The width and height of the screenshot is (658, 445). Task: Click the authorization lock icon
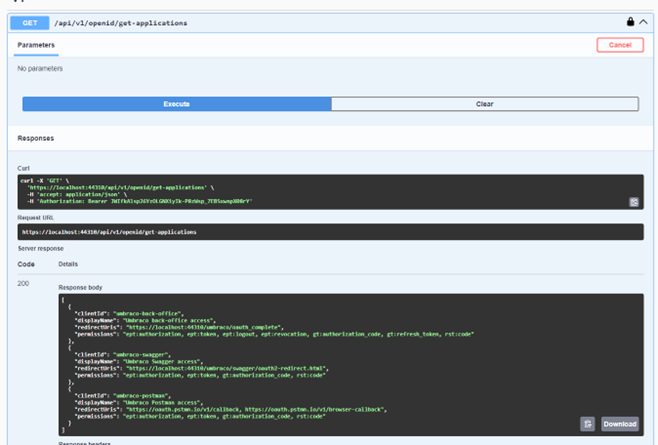click(630, 21)
